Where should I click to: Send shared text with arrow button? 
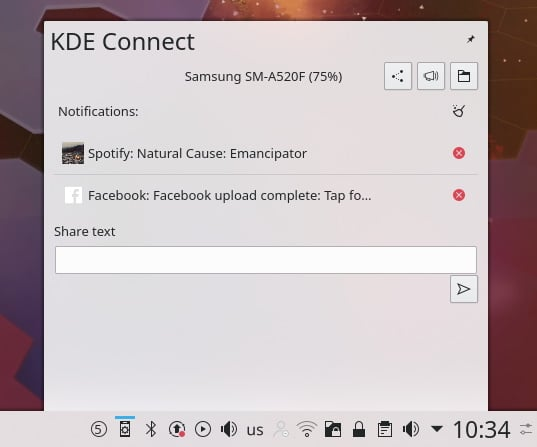coord(464,289)
